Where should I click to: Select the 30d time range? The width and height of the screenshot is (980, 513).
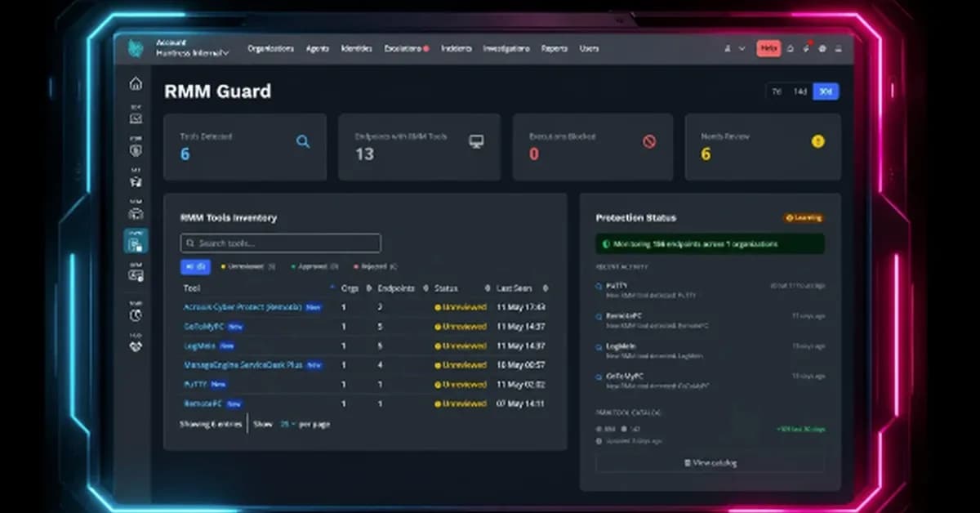826,91
